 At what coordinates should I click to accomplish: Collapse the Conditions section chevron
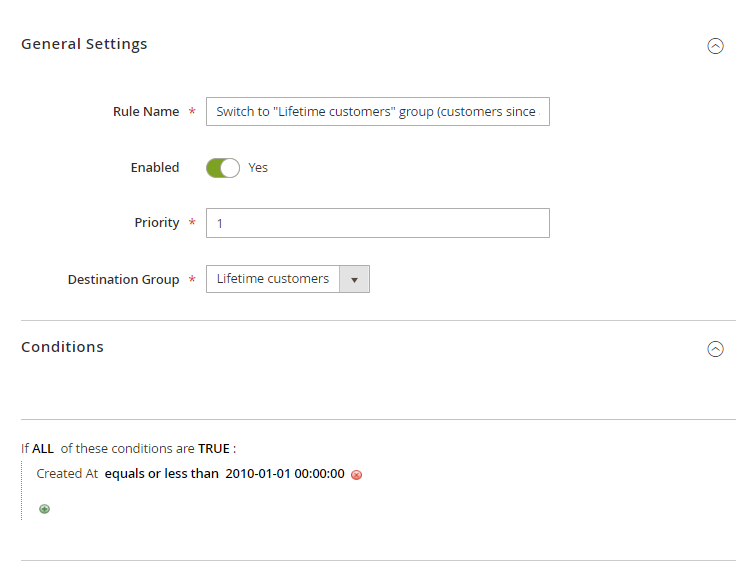click(x=715, y=349)
